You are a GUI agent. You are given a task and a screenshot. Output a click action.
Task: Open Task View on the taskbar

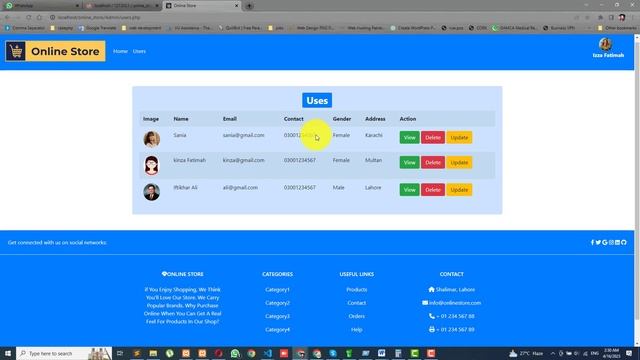(x=120, y=353)
